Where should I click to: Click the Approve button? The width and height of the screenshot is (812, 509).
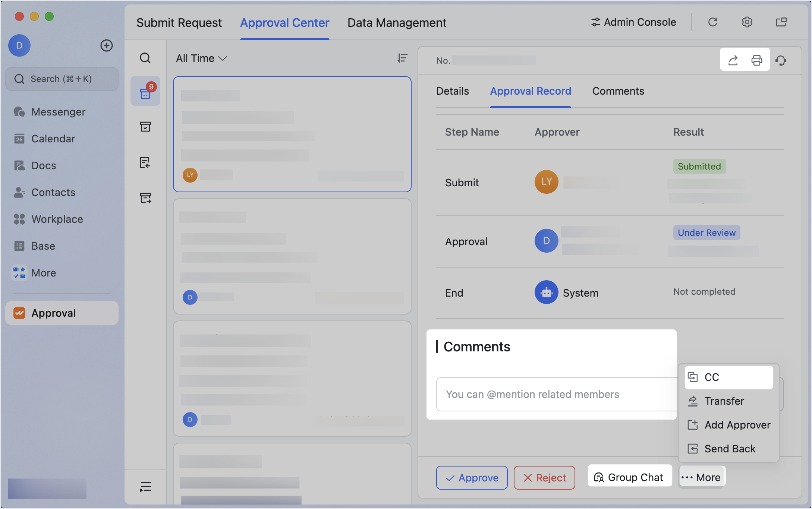(x=472, y=478)
